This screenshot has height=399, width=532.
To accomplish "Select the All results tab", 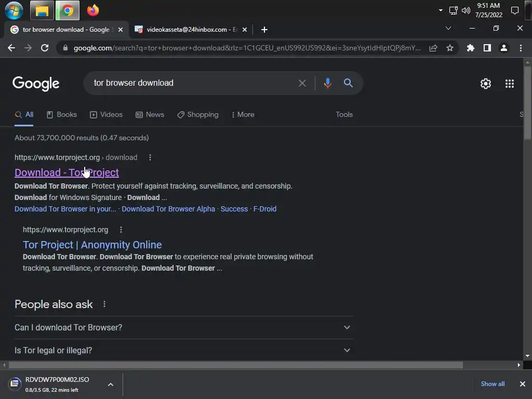I will [x=24, y=115].
